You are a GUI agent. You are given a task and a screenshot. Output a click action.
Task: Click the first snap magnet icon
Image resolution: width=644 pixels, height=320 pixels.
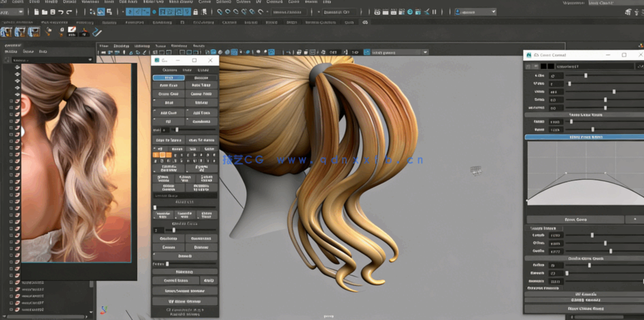220,12
